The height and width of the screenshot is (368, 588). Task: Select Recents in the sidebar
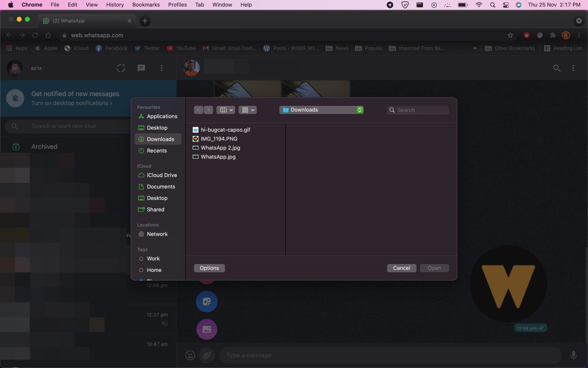[157, 151]
